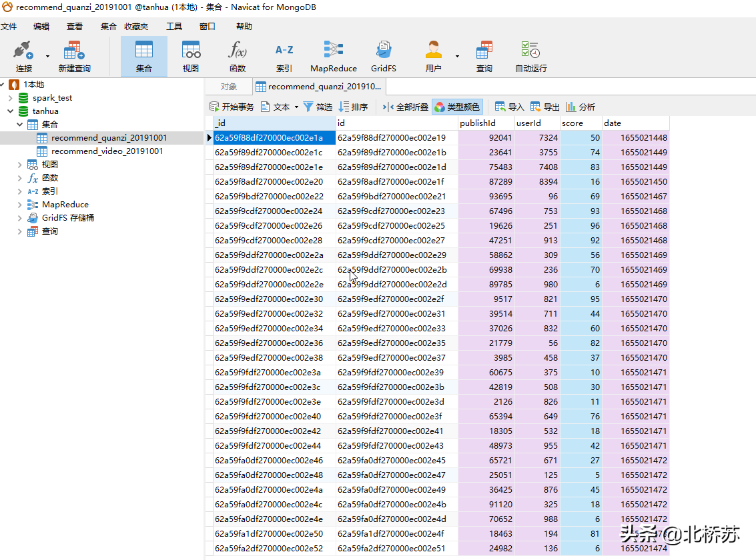Click the 连接 (Connection) toolbar icon

(24, 55)
